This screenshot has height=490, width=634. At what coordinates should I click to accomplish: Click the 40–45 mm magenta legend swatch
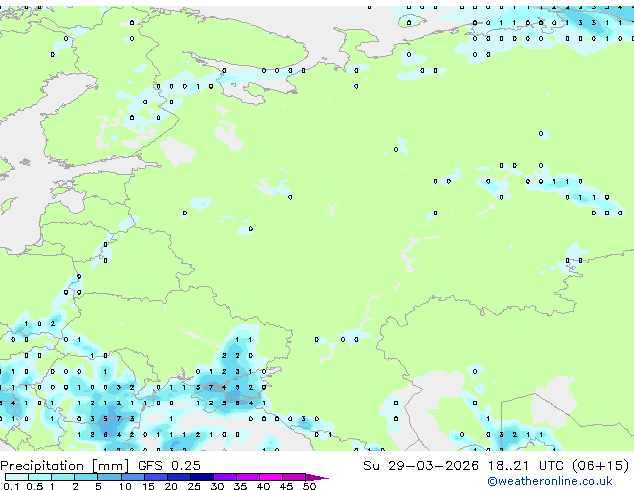click(271, 477)
